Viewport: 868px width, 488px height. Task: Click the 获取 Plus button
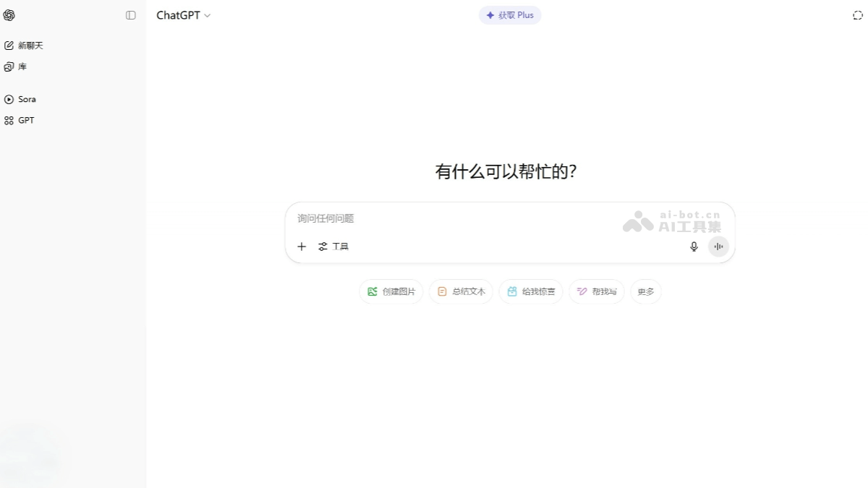510,14
